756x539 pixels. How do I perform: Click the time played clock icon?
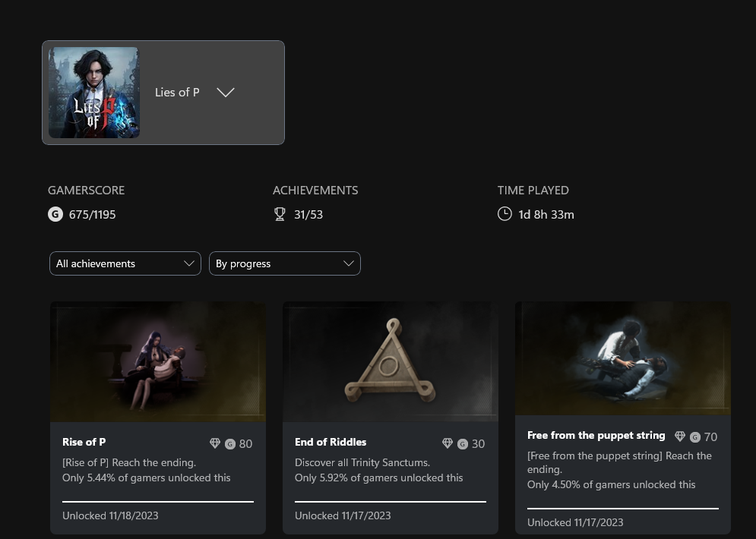pos(505,214)
